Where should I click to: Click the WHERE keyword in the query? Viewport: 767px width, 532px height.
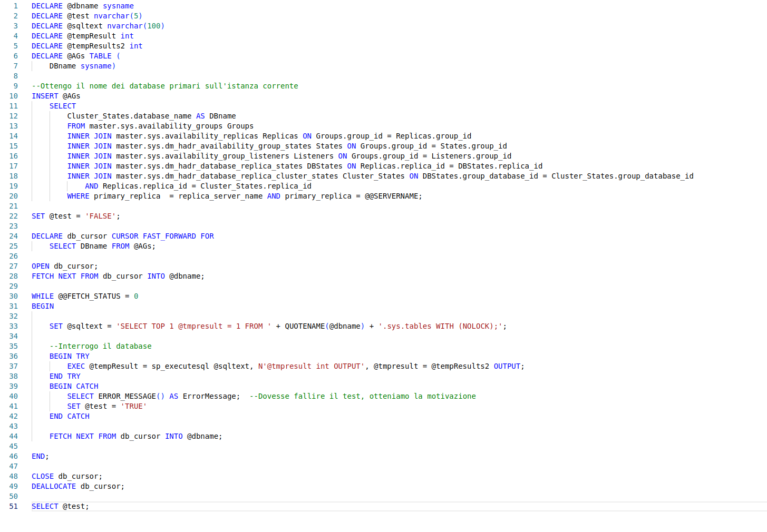pos(78,196)
